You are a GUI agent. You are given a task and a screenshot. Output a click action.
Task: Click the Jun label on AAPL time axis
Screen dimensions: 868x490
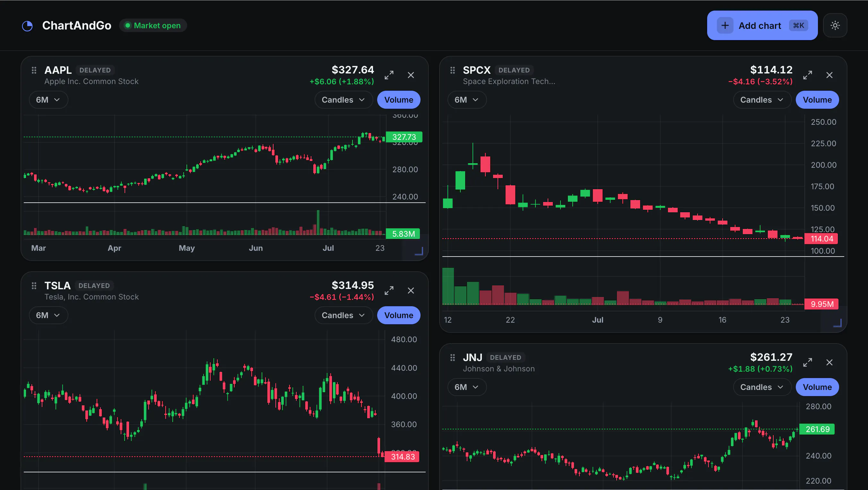[256, 248]
